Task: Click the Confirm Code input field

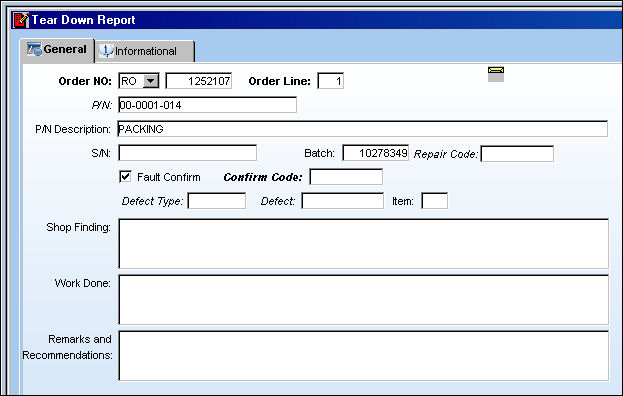Action: [346, 177]
